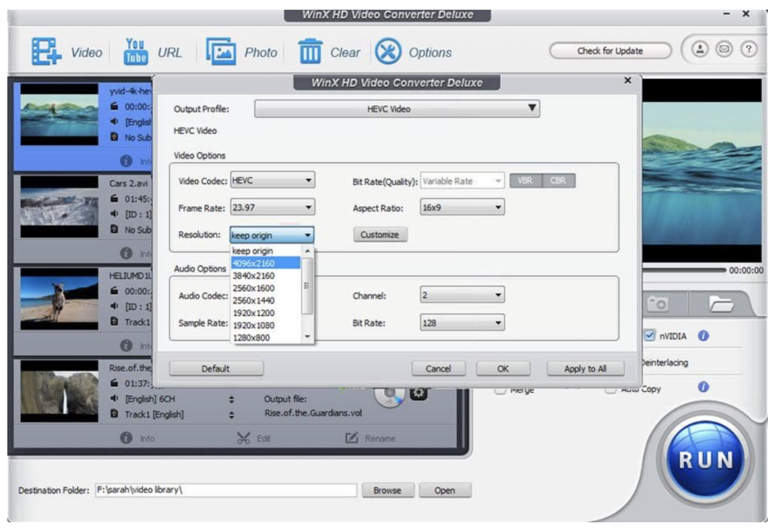Click the preview playback progress bar
This screenshot has width=780, height=532.
pos(683,270)
